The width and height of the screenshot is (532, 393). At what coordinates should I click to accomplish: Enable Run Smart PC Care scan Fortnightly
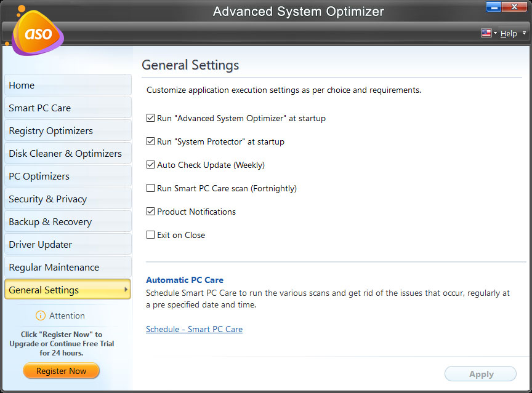tap(150, 188)
